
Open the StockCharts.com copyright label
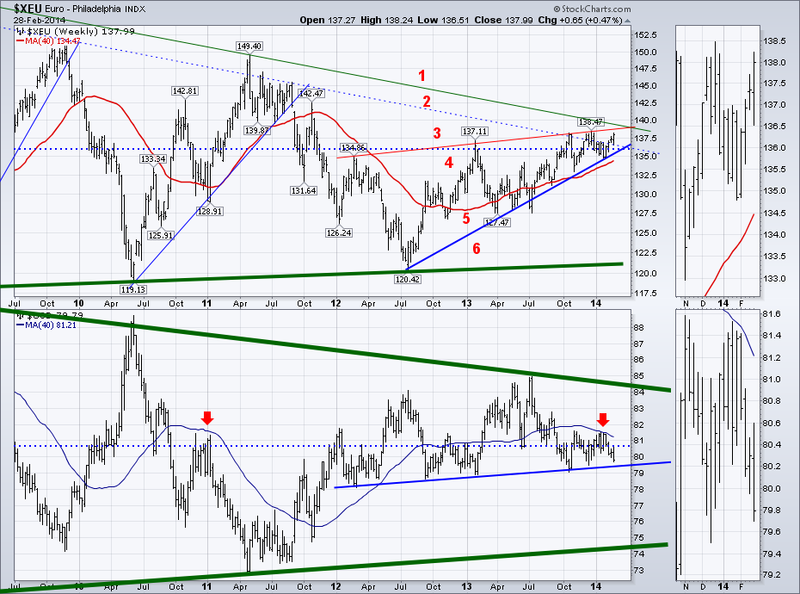point(591,9)
